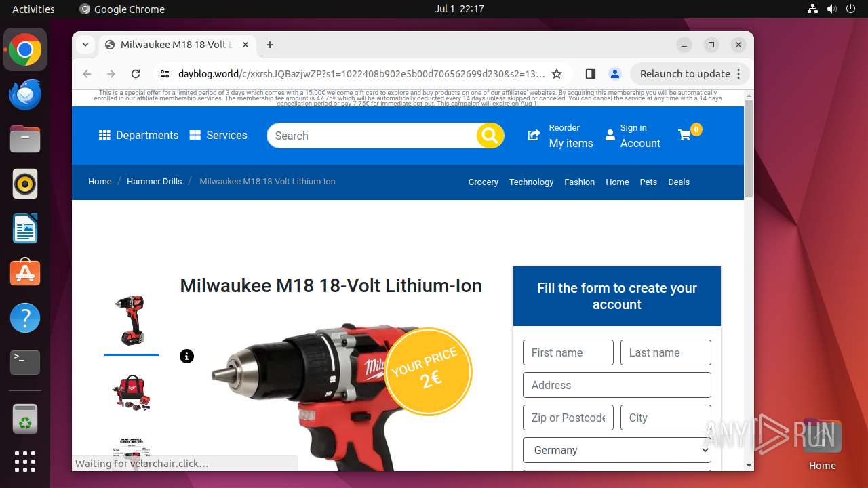Click the yellow search magnifier button
This screenshot has height=488, width=868.
click(x=490, y=136)
